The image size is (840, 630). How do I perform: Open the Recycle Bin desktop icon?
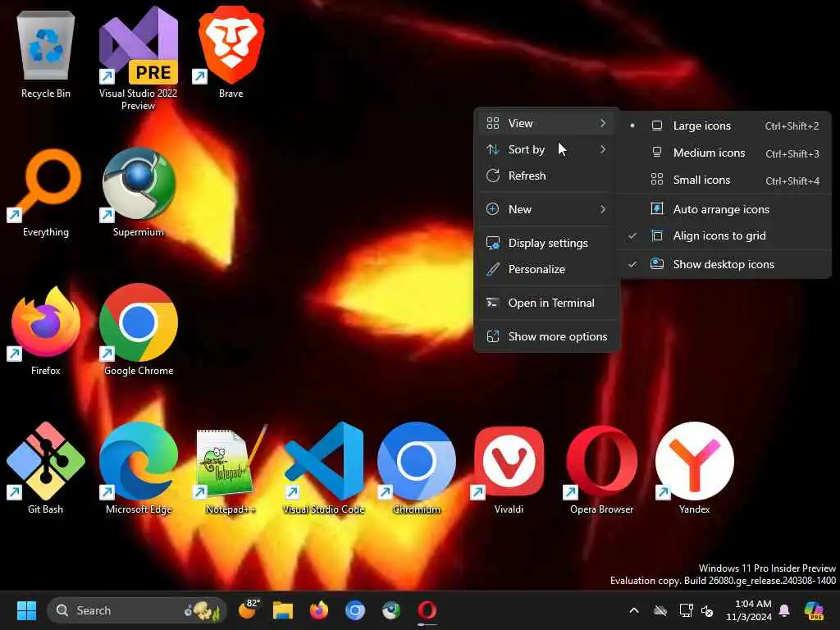click(46, 54)
